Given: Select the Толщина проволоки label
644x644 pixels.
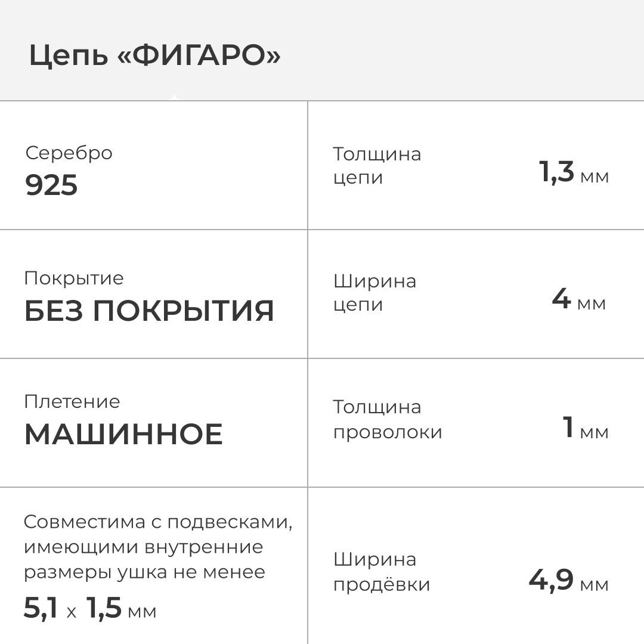Looking at the screenshot, I should coord(388,419).
